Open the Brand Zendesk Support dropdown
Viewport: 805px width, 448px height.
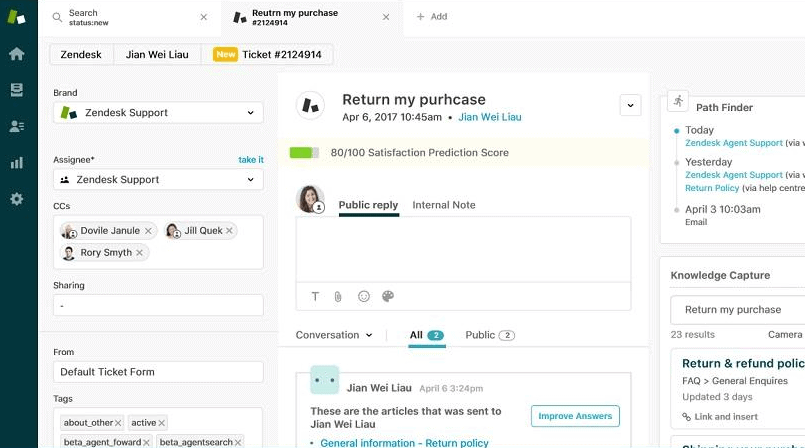pyautogui.click(x=158, y=112)
